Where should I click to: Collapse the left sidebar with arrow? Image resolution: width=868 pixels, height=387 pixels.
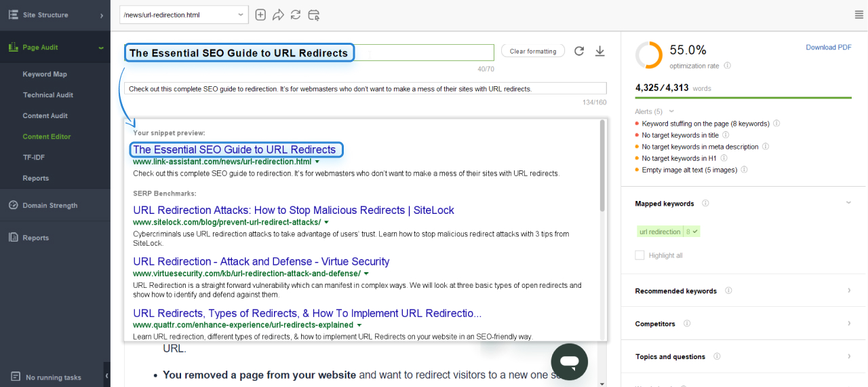tap(106, 375)
